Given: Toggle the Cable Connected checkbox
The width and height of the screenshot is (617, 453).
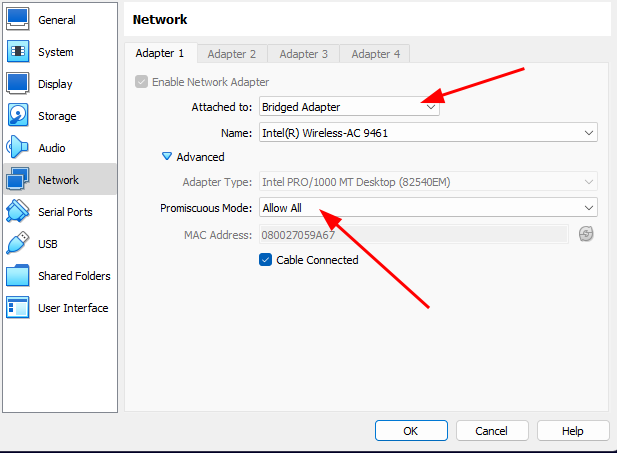Looking at the screenshot, I should pyautogui.click(x=265, y=260).
